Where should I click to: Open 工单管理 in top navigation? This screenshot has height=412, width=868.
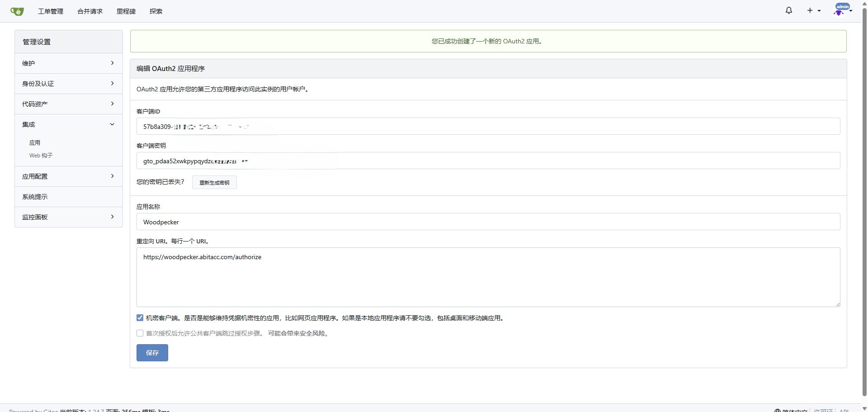51,11
